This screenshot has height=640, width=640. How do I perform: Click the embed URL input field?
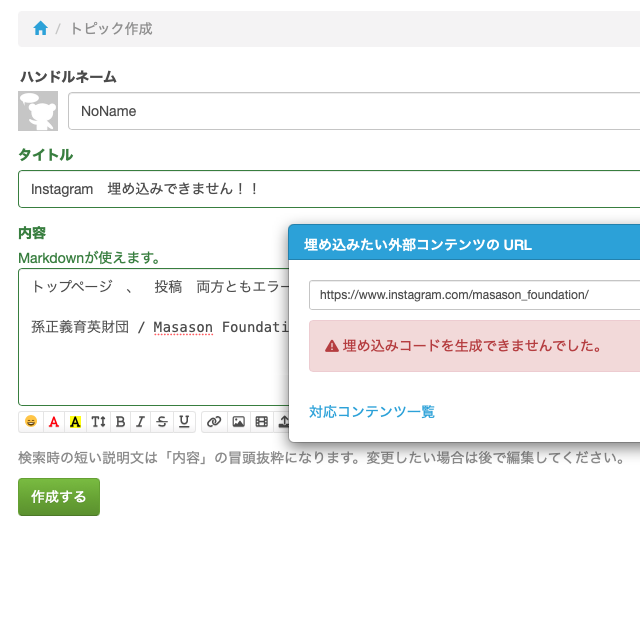(x=474, y=295)
